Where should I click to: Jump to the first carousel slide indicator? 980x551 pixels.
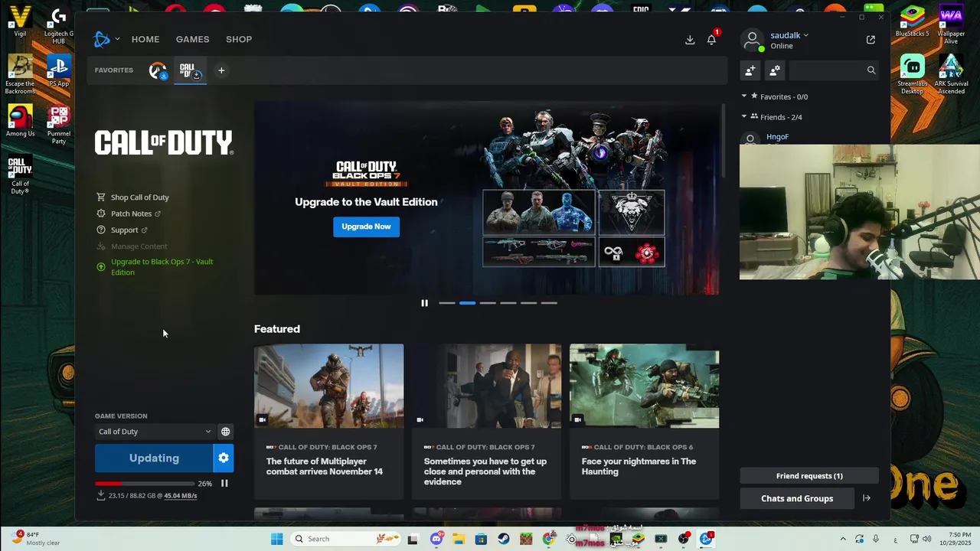[x=446, y=303]
